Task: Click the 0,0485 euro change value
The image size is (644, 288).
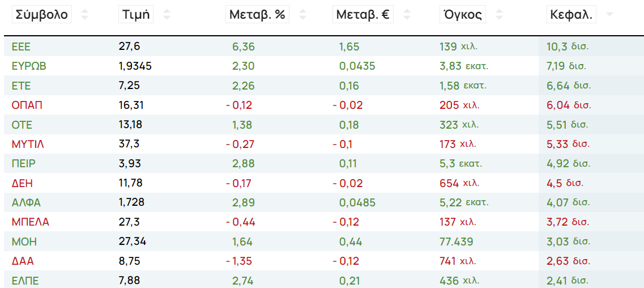Action: pyautogui.click(x=357, y=202)
